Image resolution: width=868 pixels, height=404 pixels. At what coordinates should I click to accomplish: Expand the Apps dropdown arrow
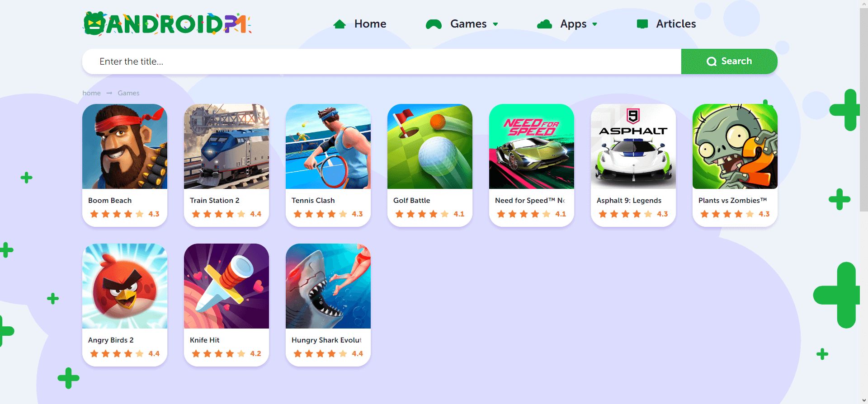pyautogui.click(x=594, y=24)
